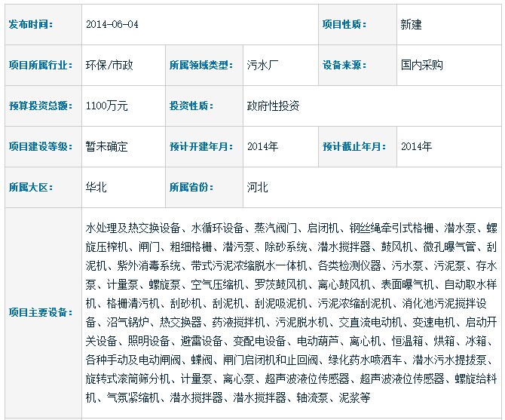Click the 所属大区 label

(x=31, y=187)
